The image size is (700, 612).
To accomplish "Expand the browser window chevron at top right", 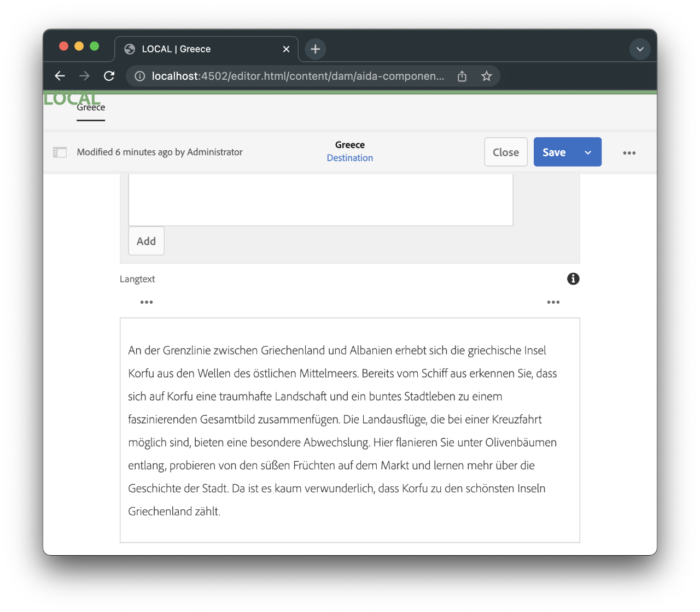I will [640, 49].
